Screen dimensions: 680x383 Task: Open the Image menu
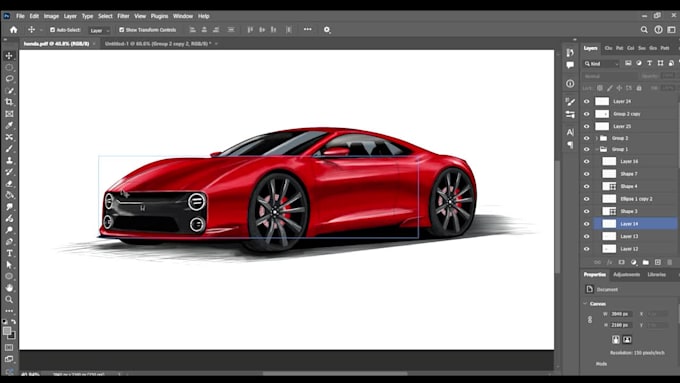(51, 16)
